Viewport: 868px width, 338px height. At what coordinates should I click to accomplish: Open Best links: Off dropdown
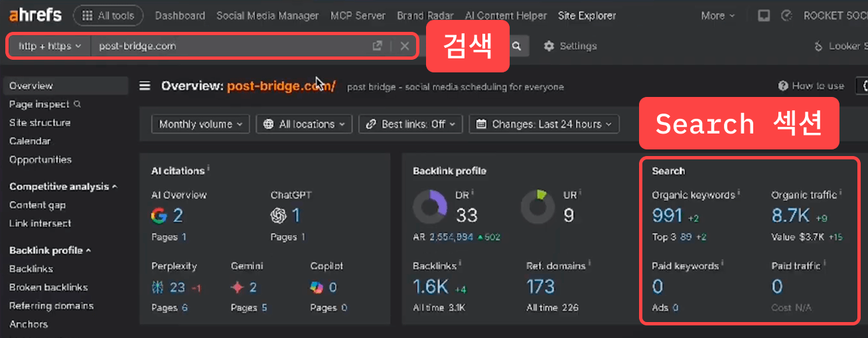tap(411, 124)
